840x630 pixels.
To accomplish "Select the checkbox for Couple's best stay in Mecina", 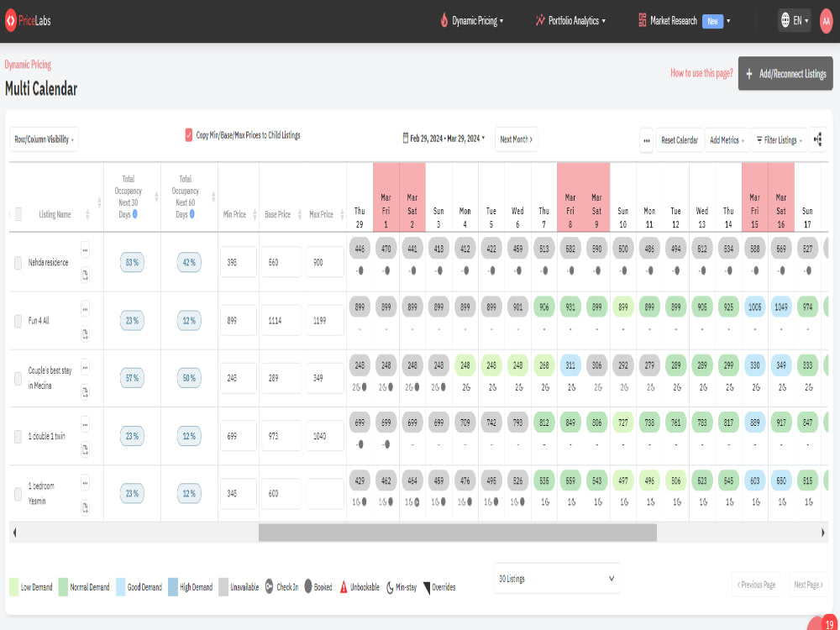I will [18, 378].
